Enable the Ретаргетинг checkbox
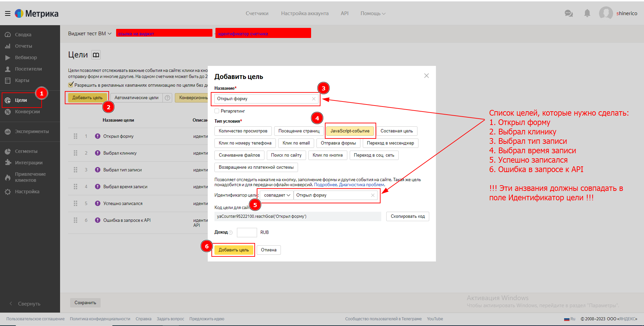 tap(217, 111)
